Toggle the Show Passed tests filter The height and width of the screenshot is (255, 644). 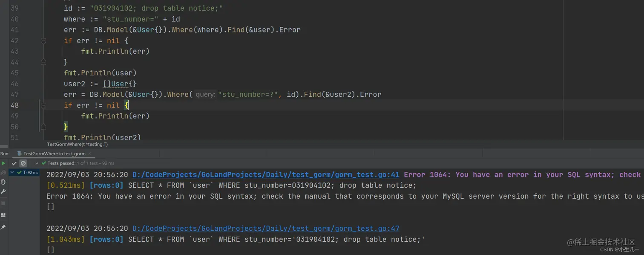[x=14, y=163]
